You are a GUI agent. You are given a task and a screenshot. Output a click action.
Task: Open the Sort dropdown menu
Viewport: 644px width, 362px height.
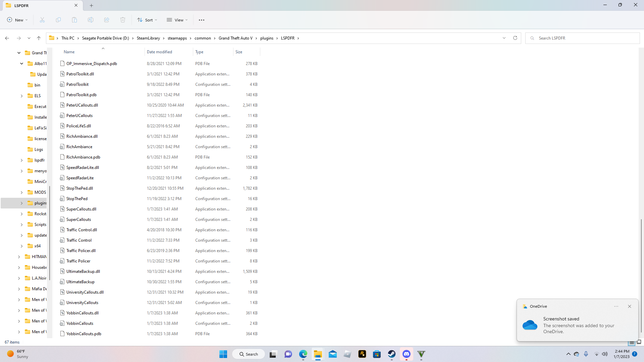click(147, 20)
